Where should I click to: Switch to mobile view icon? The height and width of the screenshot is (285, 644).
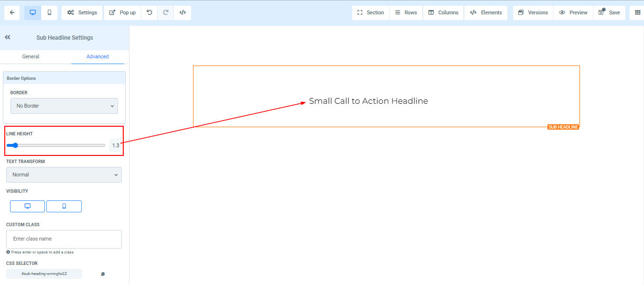point(49,13)
